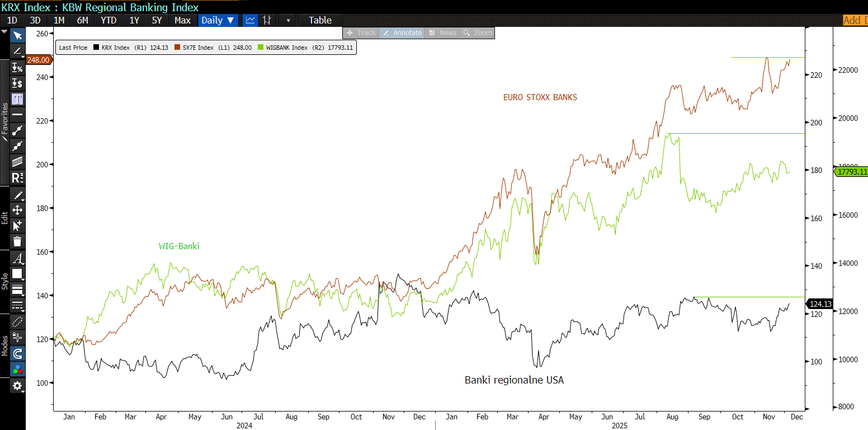The width and height of the screenshot is (868, 430).
Task: Open the settings gear dropdown
Action: click(17, 386)
